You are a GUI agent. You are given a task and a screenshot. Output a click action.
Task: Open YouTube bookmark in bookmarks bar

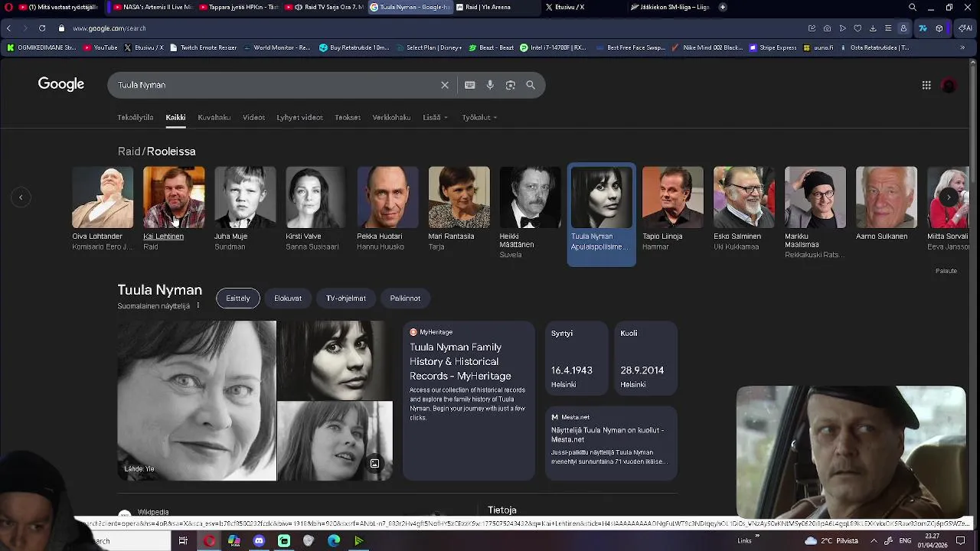click(x=100, y=47)
